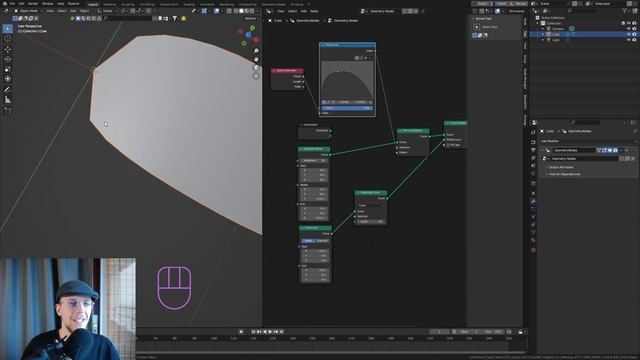
Task: Toggle GeometryNodes modifier show in render
Action: [x=615, y=151]
